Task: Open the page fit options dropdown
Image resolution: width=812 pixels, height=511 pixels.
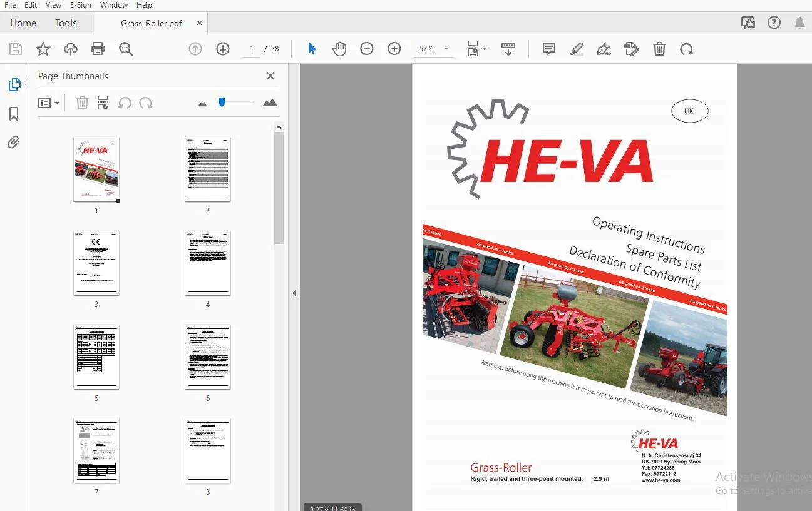Action: pyautogui.click(x=476, y=49)
